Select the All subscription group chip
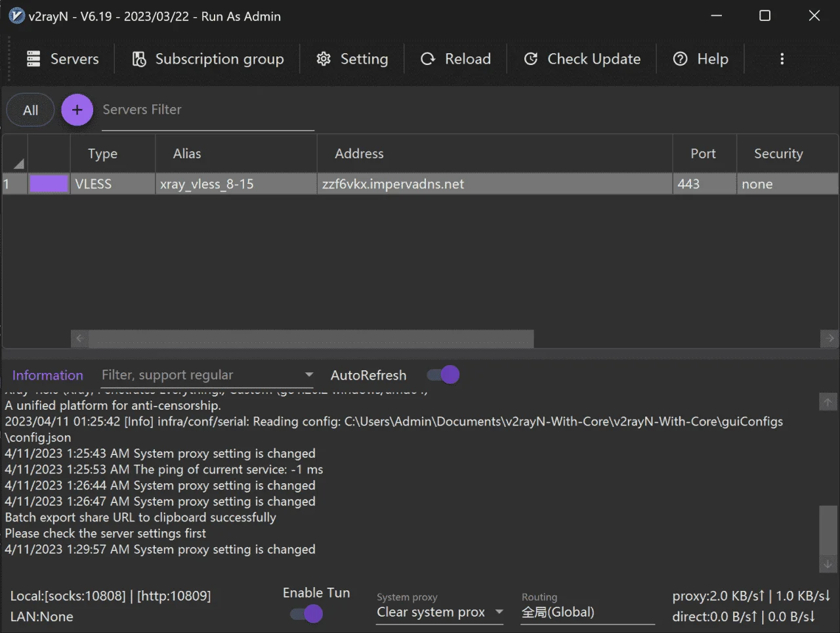Viewport: 840px width, 633px height. [30, 110]
